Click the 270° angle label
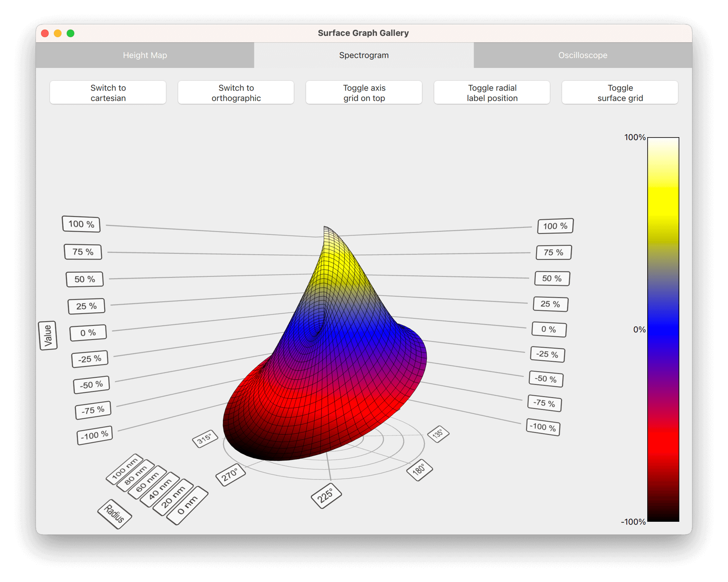Image resolution: width=728 pixels, height=582 pixels. (x=230, y=474)
